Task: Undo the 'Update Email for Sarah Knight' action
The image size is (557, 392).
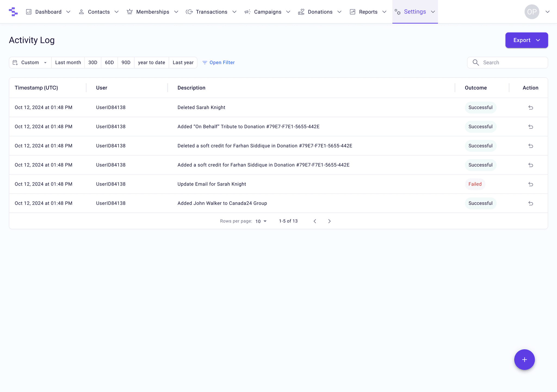Action: point(531,184)
